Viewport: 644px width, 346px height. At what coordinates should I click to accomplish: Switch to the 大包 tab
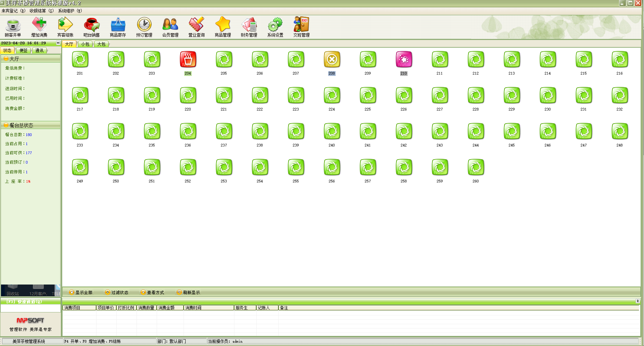[x=102, y=44]
